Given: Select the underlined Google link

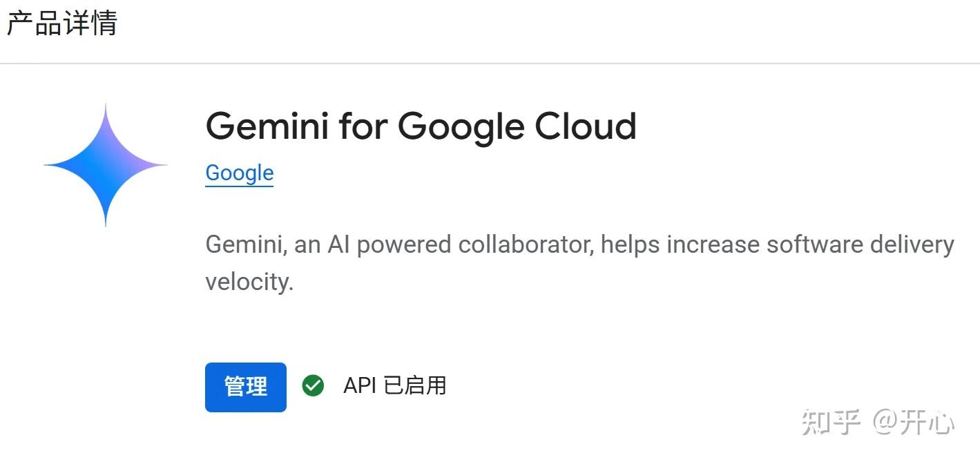Looking at the screenshot, I should 238,173.
